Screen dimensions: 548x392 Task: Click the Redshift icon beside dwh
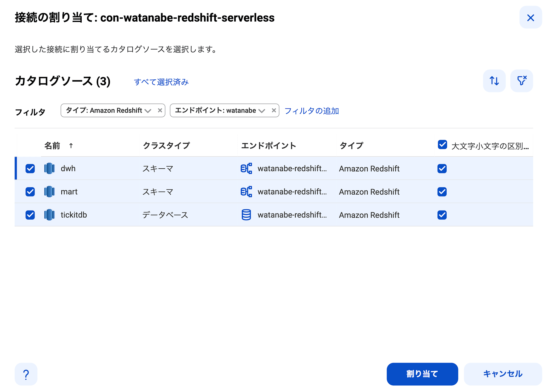pos(49,168)
